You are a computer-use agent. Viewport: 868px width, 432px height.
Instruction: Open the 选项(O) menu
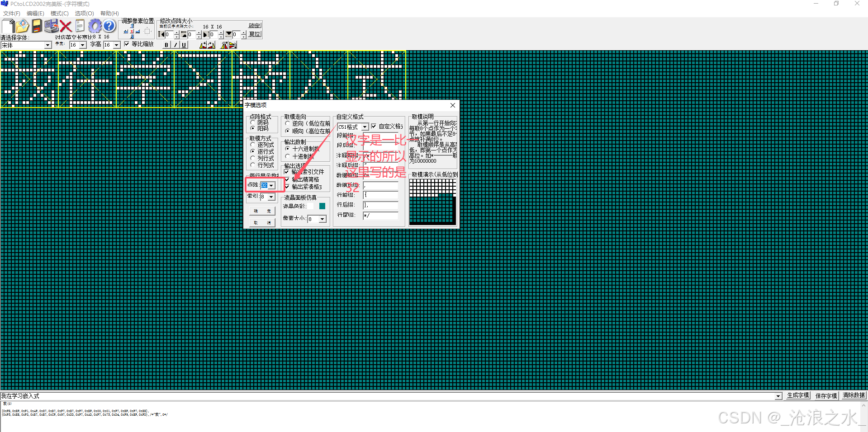point(84,13)
